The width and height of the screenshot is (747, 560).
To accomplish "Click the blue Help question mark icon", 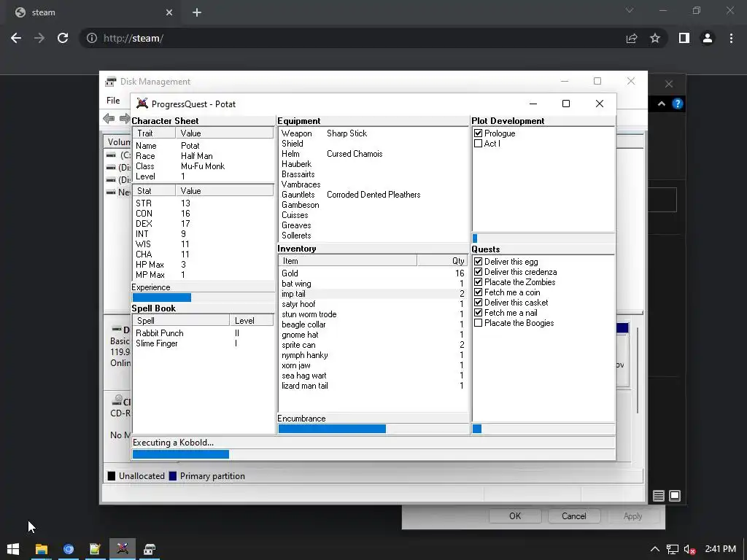I will [x=678, y=104].
